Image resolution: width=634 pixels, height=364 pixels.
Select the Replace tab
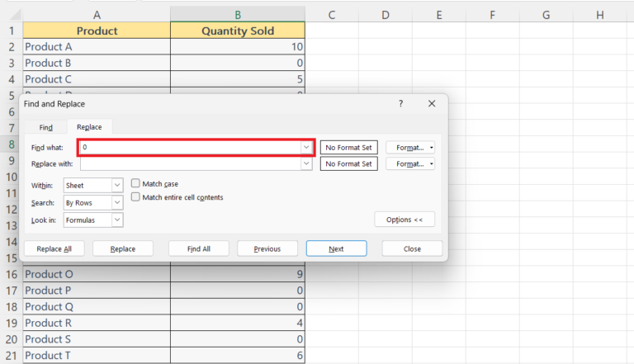point(89,127)
